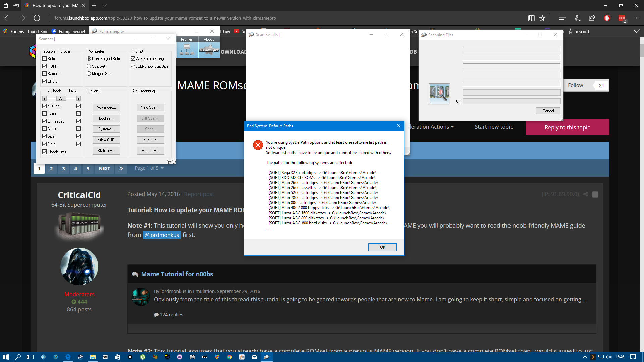The width and height of the screenshot is (644, 362).
Task: Switch to the Profiler tab in clrmamepro
Action: (x=187, y=39)
